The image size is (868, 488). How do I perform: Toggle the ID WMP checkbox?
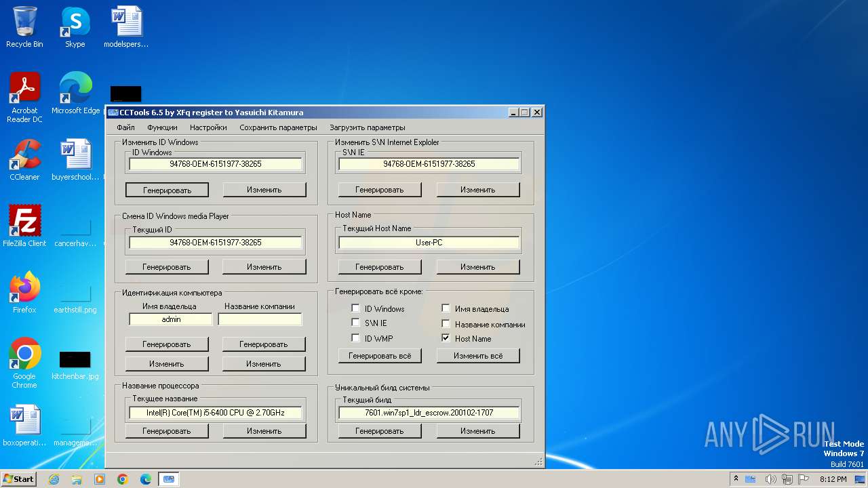point(355,338)
